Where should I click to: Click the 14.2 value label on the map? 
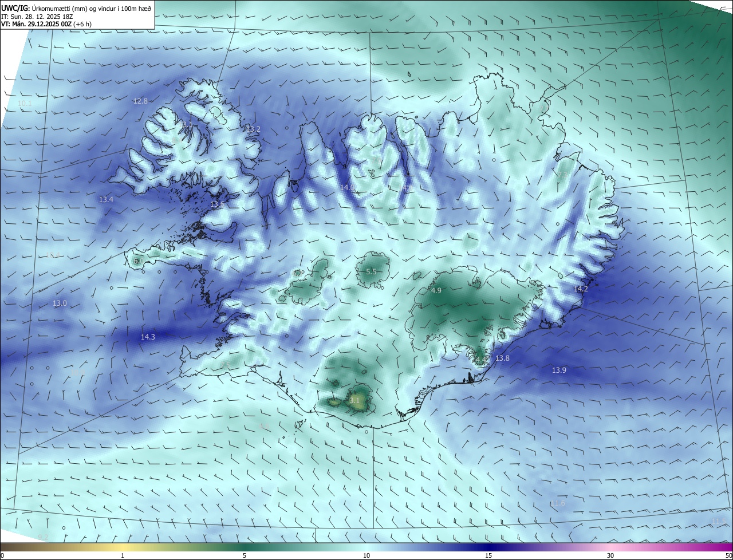581,289
